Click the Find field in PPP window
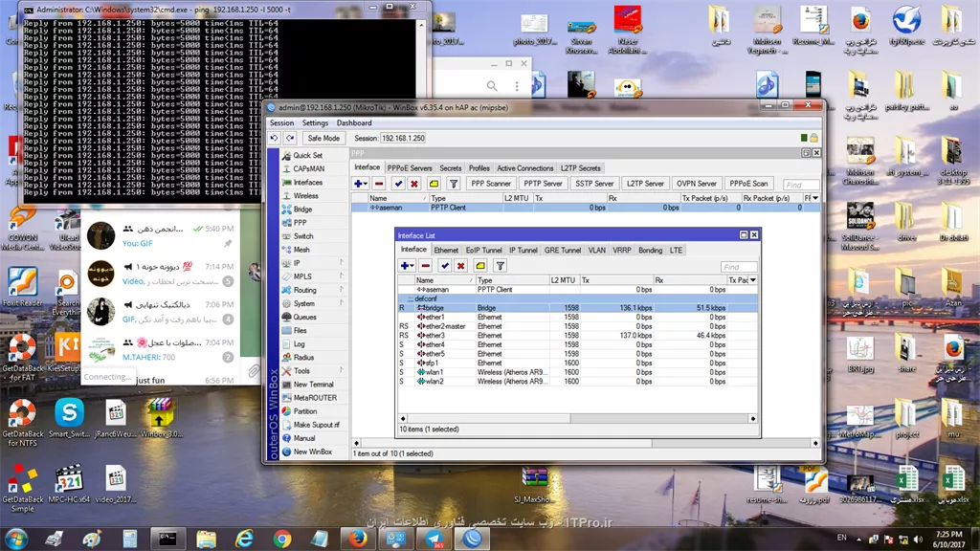Viewport: 980px width, 551px height. [x=801, y=185]
